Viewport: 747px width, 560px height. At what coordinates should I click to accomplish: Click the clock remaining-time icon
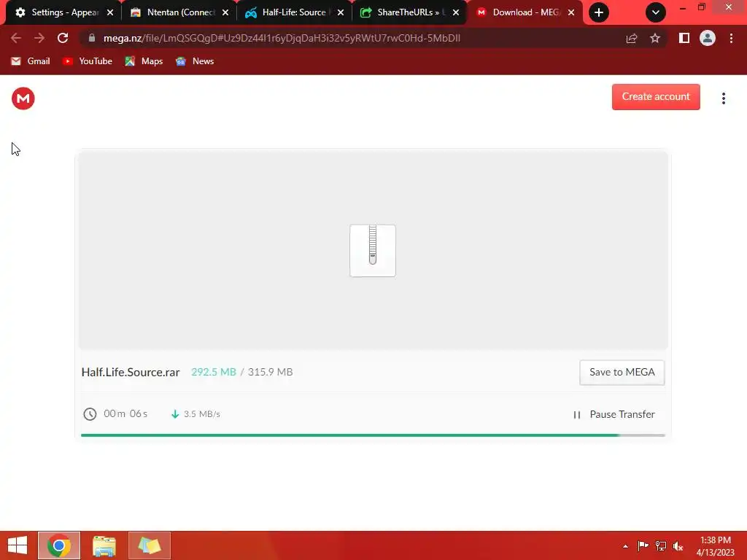90,414
